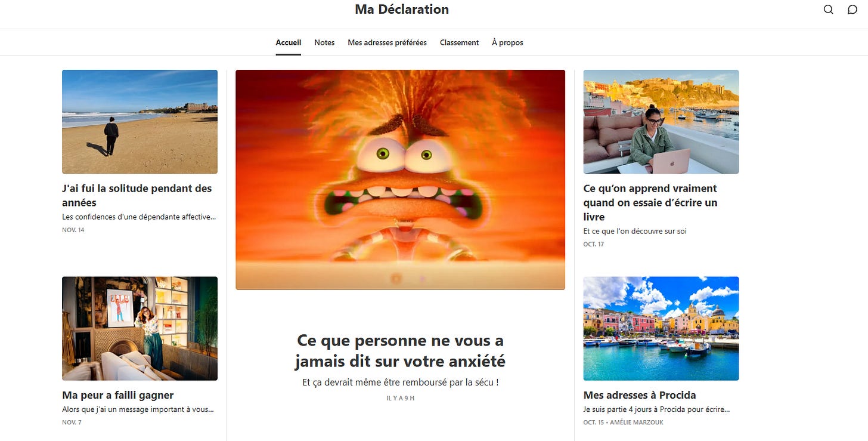This screenshot has width=868, height=441.
Task: Open headline Ce que personne ne vous a jamais dit
Action: click(x=401, y=351)
